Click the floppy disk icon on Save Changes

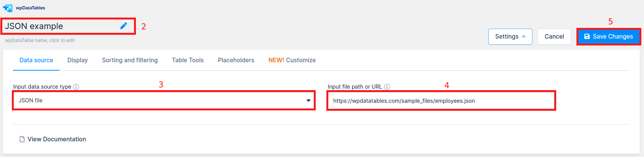587,37
